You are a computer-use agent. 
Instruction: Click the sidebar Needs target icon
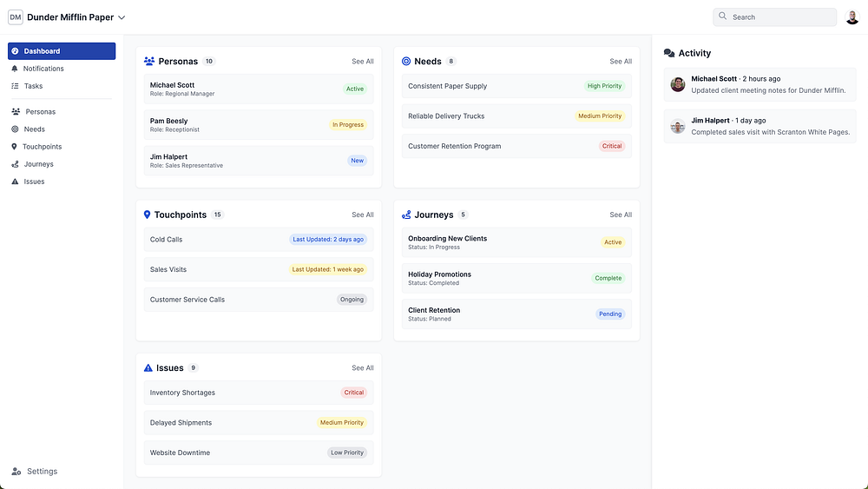pos(15,129)
